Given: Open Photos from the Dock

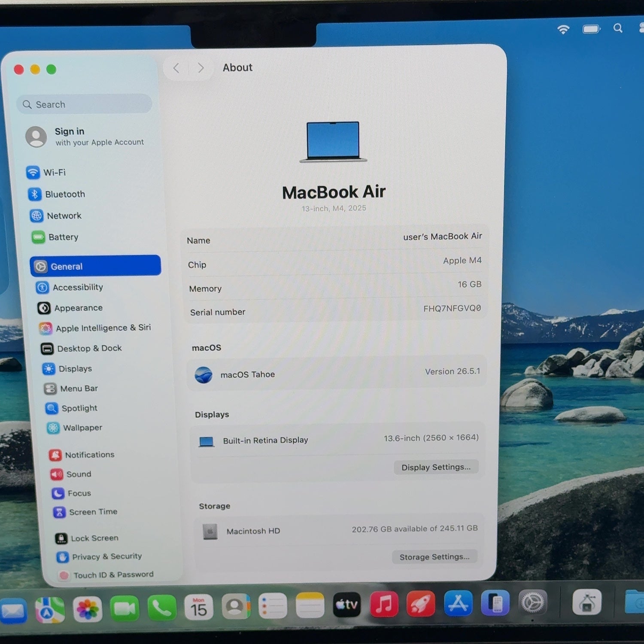Looking at the screenshot, I should 88,609.
